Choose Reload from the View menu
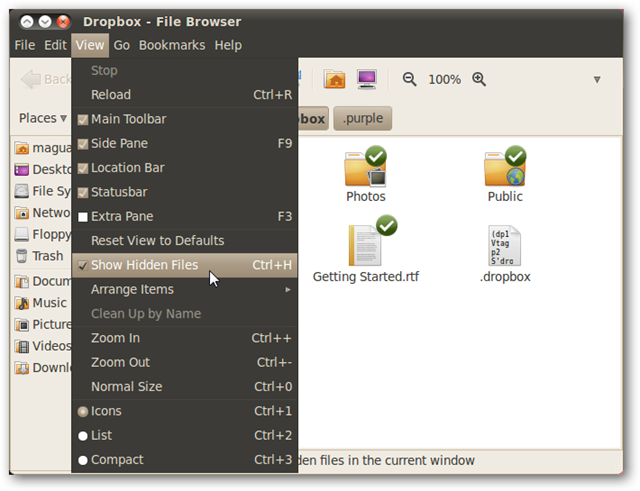The width and height of the screenshot is (640, 491). (185, 95)
